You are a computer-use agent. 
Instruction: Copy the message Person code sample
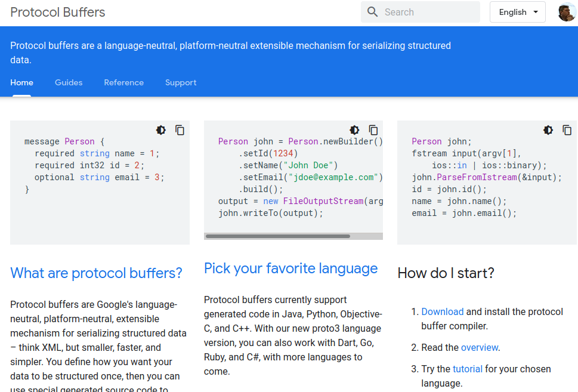[180, 130]
